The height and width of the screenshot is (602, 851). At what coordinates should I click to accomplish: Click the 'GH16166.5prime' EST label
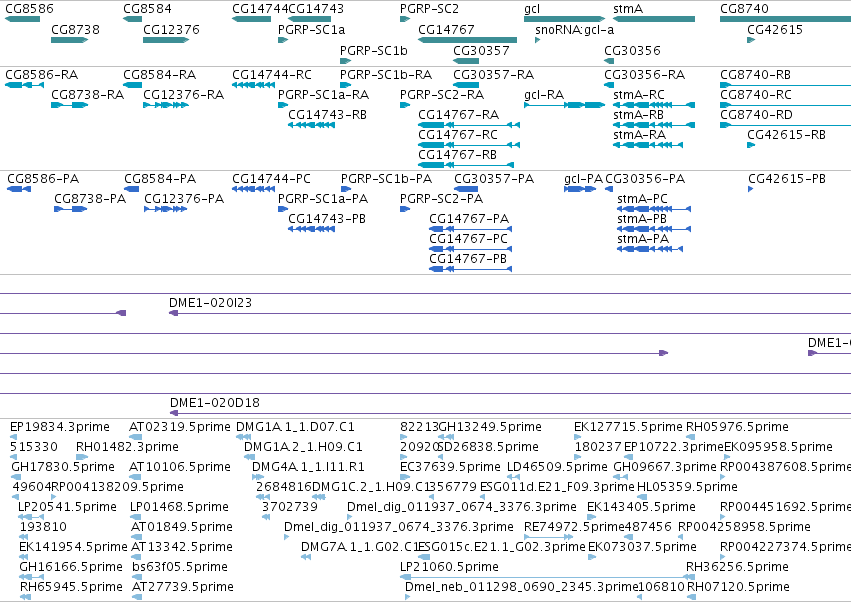point(71,567)
